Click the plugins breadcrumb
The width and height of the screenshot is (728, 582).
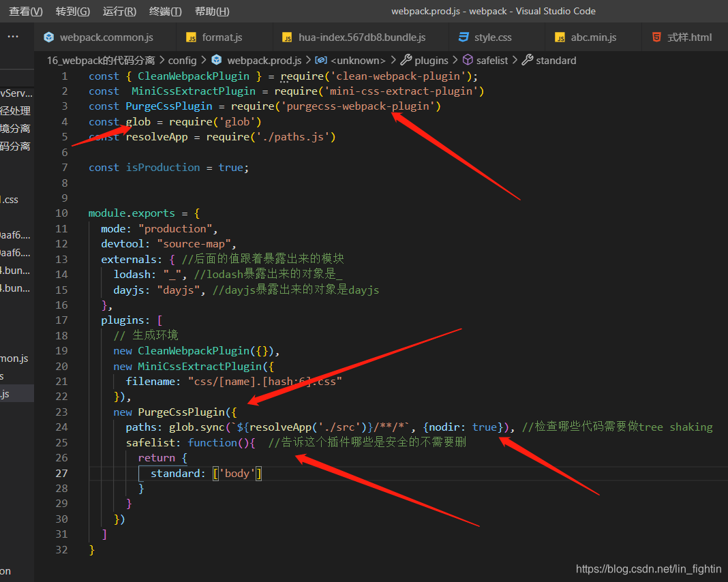(431, 61)
